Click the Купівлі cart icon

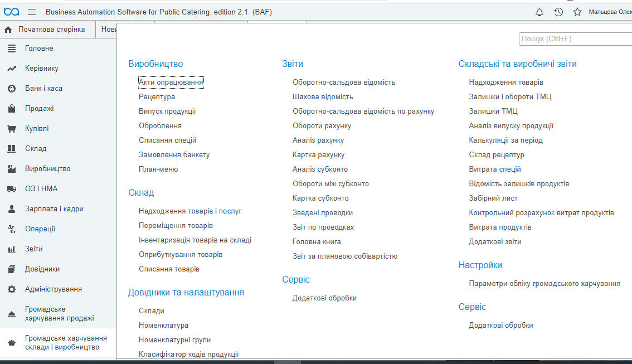(12, 129)
